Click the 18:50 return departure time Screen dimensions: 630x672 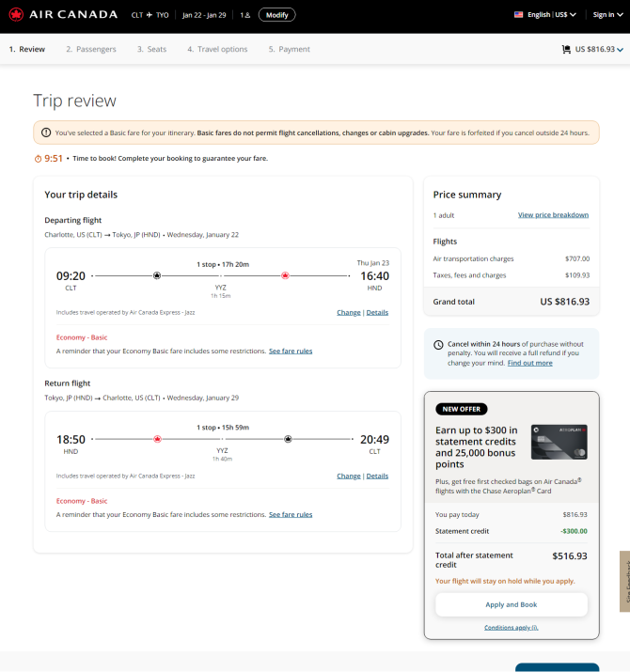pos(71,440)
